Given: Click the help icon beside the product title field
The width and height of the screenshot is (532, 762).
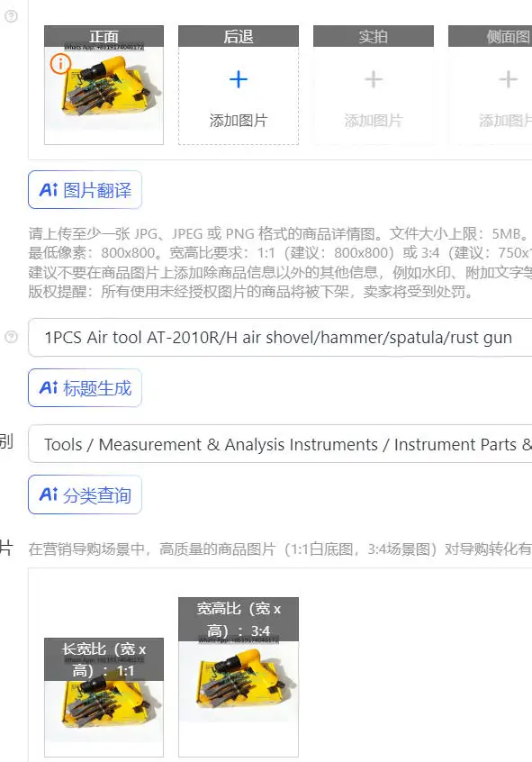Looking at the screenshot, I should pyautogui.click(x=11, y=337).
